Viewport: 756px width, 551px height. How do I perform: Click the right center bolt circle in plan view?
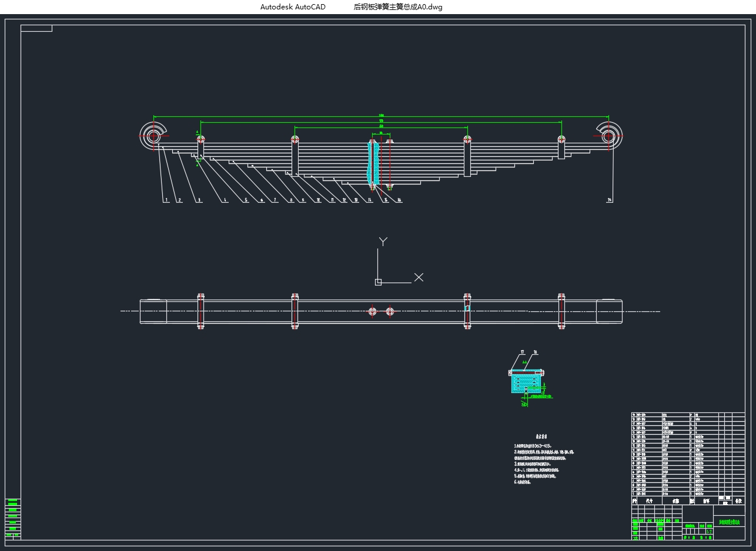[389, 311]
